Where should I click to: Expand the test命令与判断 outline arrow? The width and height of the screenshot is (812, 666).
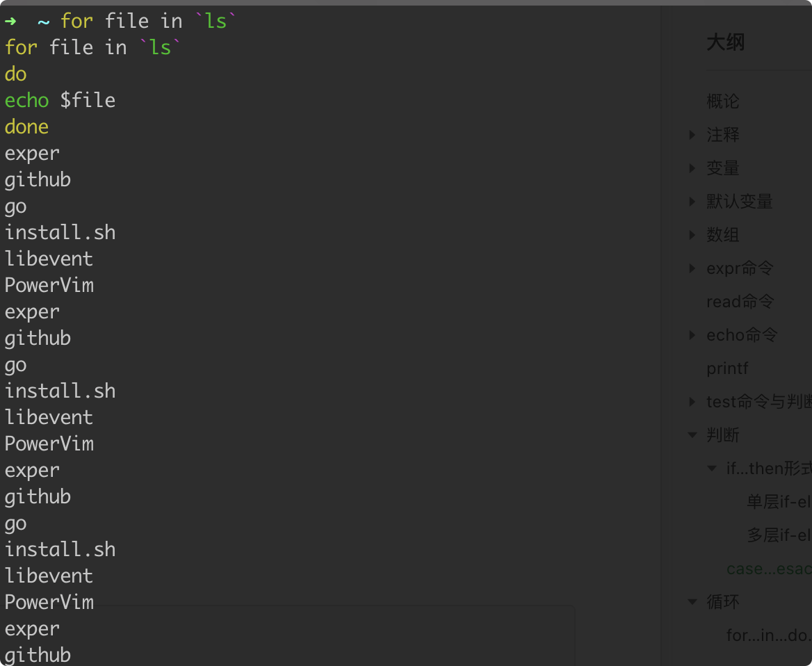coord(692,402)
